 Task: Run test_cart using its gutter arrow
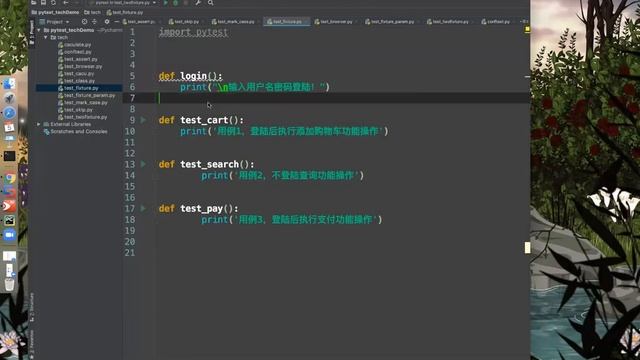[143, 120]
